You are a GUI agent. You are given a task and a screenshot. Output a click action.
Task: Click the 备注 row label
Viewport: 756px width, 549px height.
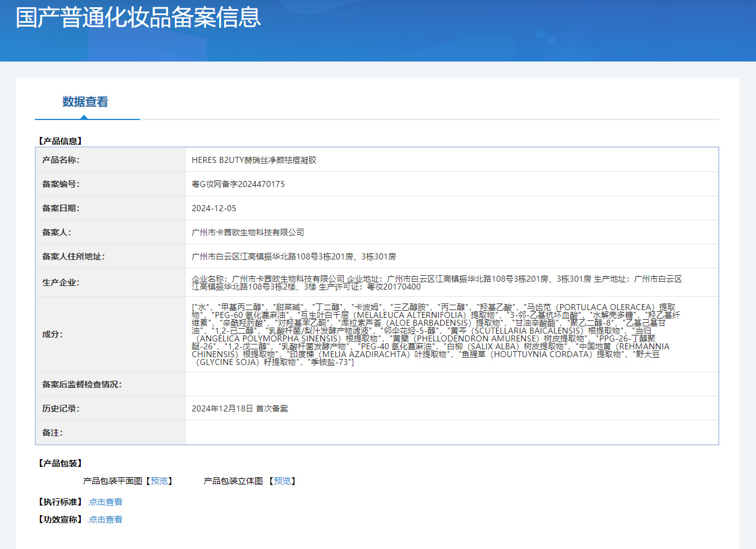coord(52,433)
